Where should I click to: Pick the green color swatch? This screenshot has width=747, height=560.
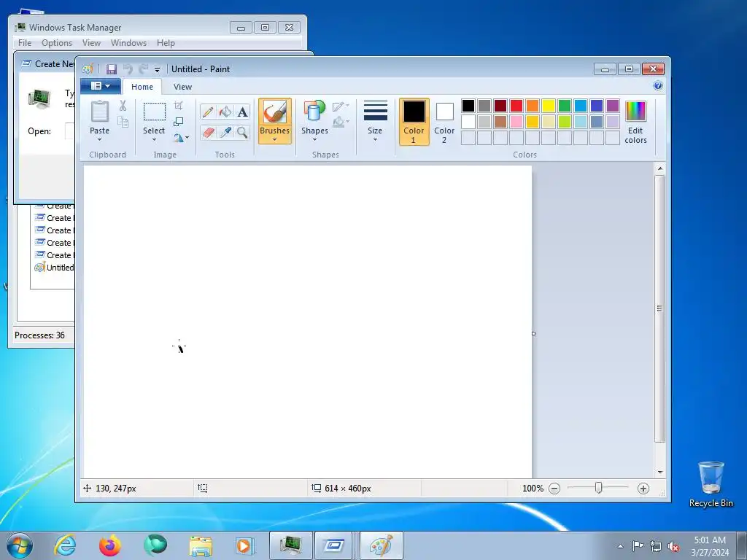565,106
